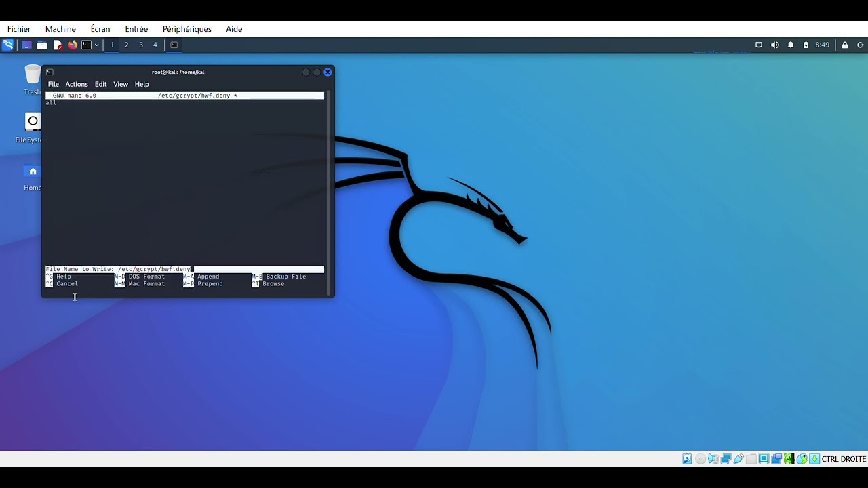The width and height of the screenshot is (868, 488).
Task: Click the nano Help shortcut
Action: (x=58, y=277)
